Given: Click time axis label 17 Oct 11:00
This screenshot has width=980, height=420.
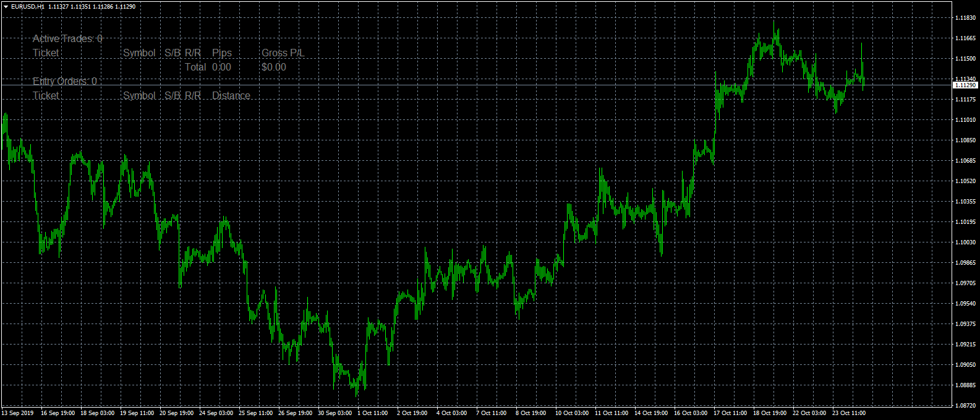Looking at the screenshot, I should click(731, 413).
